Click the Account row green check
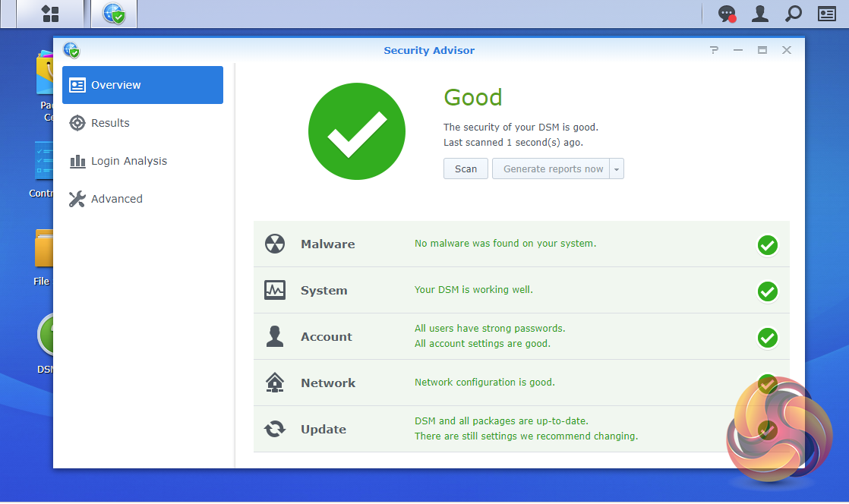849x504 pixels. (x=767, y=338)
